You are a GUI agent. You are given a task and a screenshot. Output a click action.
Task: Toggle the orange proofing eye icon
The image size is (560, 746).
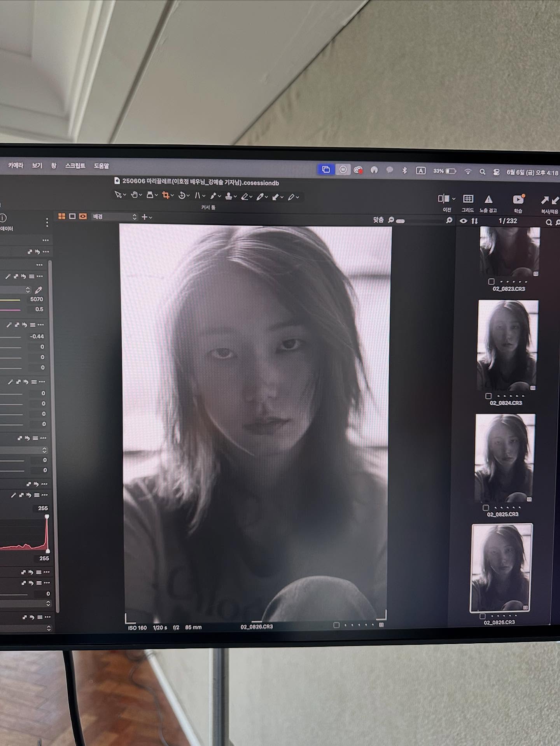point(83,216)
